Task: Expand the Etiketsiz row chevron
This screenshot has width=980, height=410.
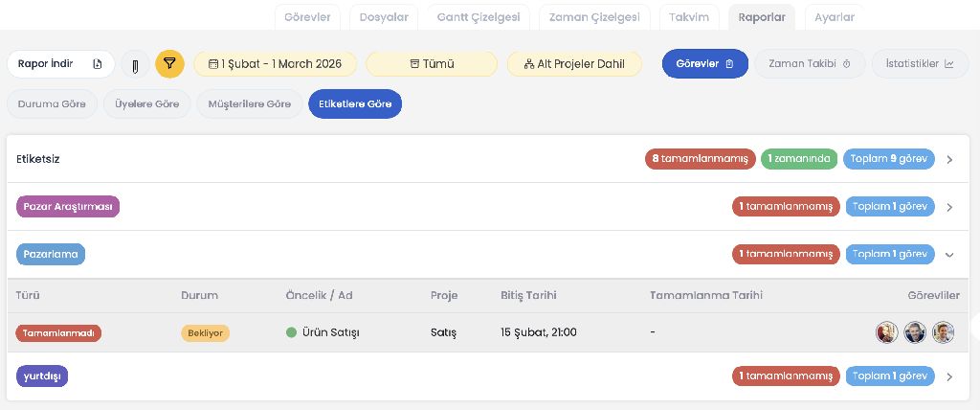Action: [949, 159]
